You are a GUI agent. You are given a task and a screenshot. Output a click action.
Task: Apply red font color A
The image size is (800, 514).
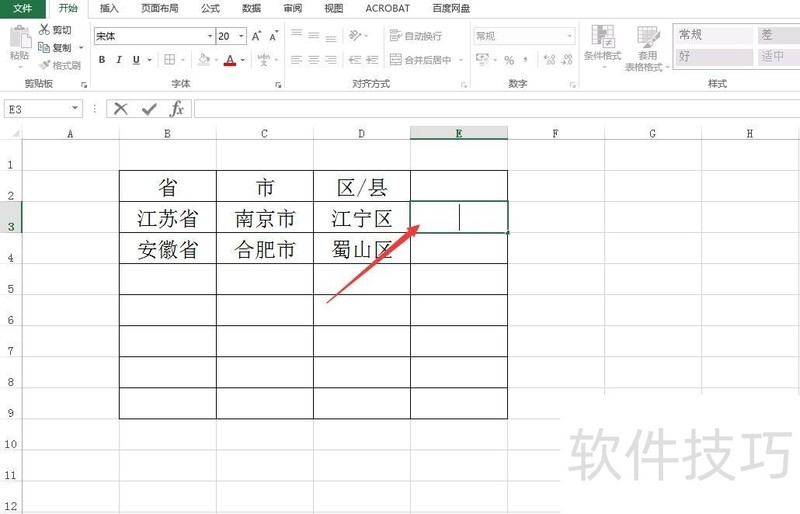click(230, 60)
